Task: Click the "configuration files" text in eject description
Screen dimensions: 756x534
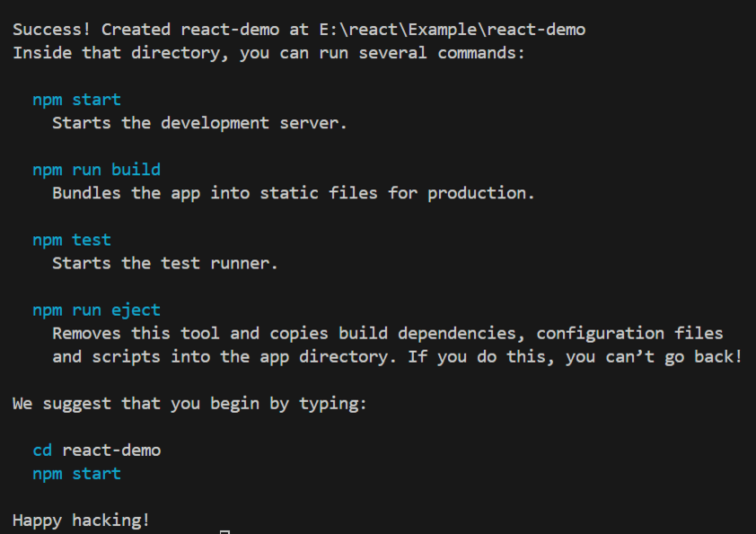Action: coord(629,333)
